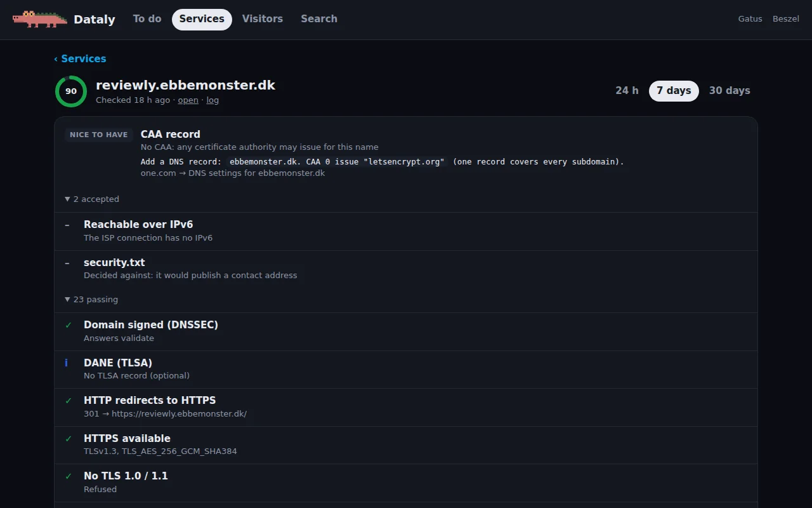Click the check icon beside No TLS 1.0 / 1.1
Image resolution: width=812 pixels, height=508 pixels.
(69, 476)
